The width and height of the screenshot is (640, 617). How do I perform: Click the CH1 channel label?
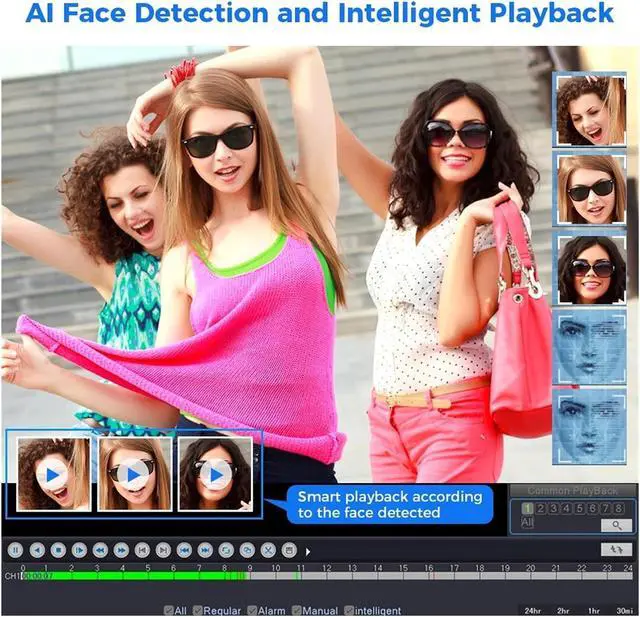coord(11,576)
